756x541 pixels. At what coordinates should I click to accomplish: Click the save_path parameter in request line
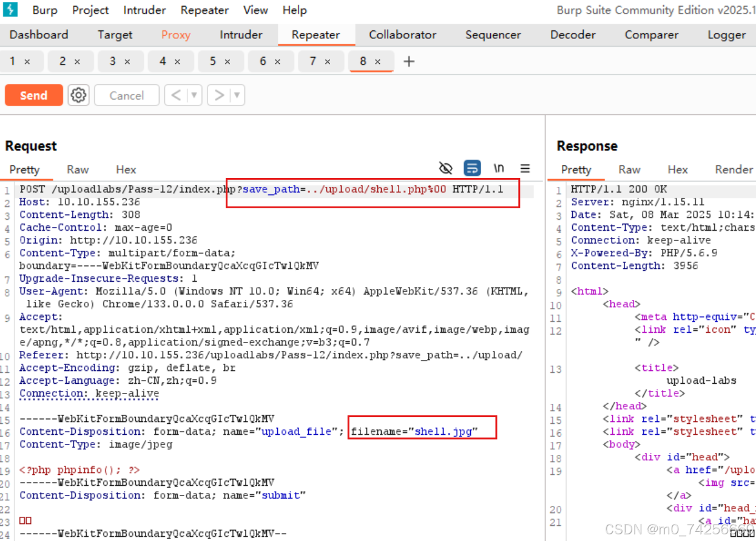[x=271, y=189]
